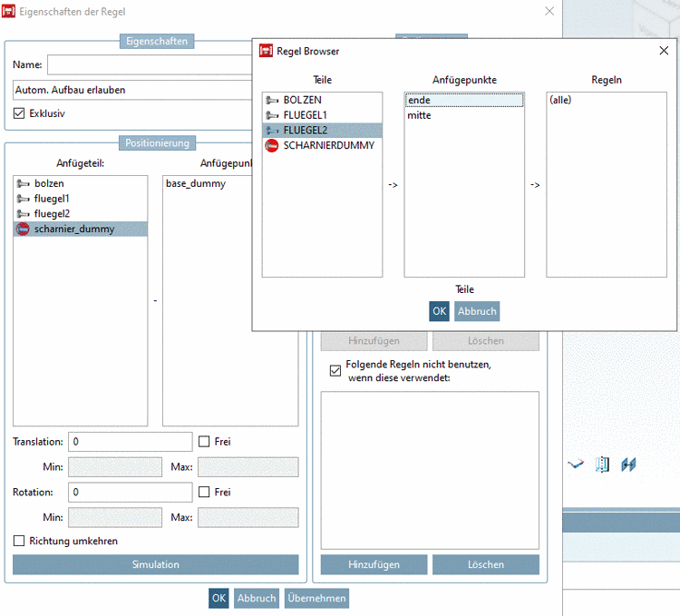Viewport: 680px width, 616px height.
Task: Click FLUEGEL1 part icon in Regel Browser
Action: coord(272,115)
